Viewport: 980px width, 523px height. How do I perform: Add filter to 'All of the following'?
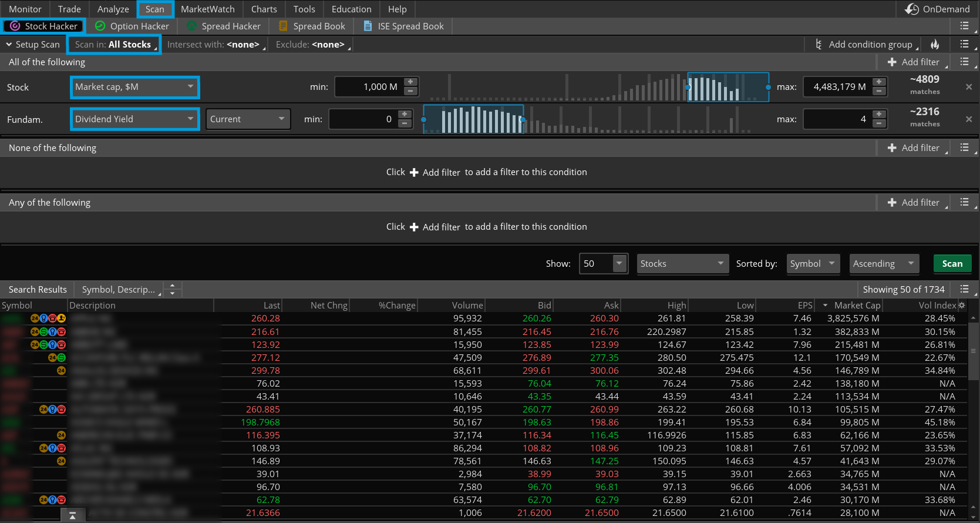913,62
